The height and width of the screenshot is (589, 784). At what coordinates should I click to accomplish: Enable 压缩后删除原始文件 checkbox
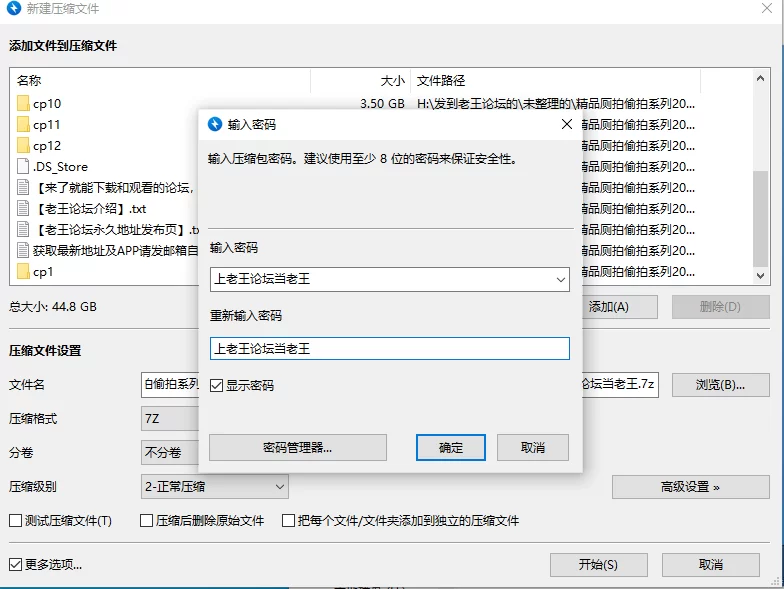146,520
